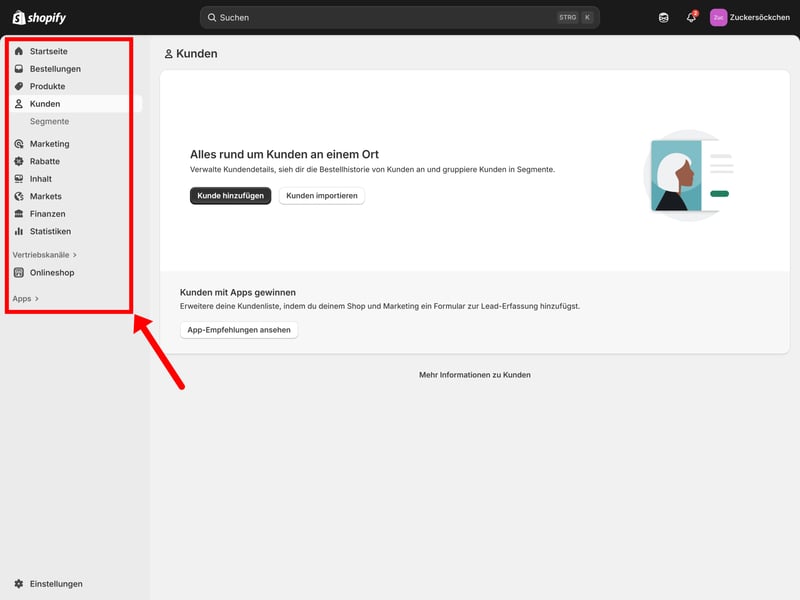Screen dimensions: 800x600
Task: Click the Marketing target icon
Action: pyautogui.click(x=19, y=144)
